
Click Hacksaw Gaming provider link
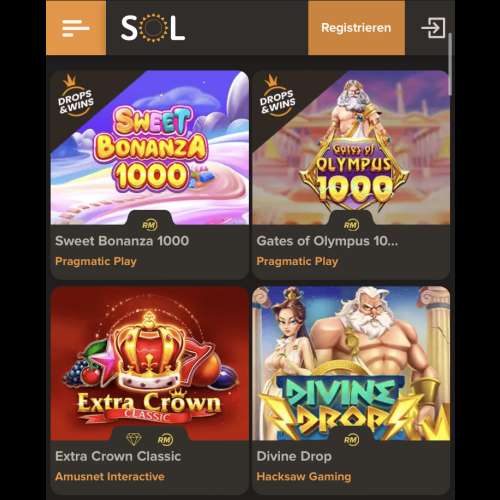coord(304,476)
